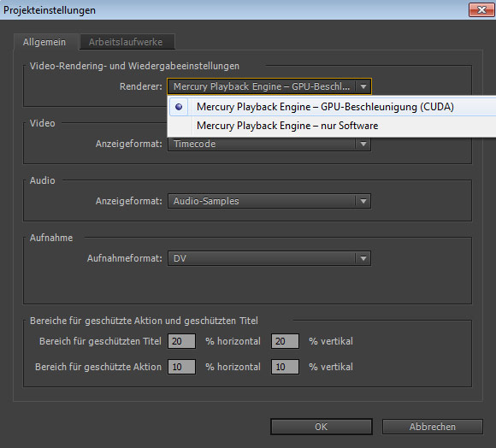496x448 pixels.
Task: Choose Mercury Playback Engine nur Software
Action: click(x=332, y=126)
